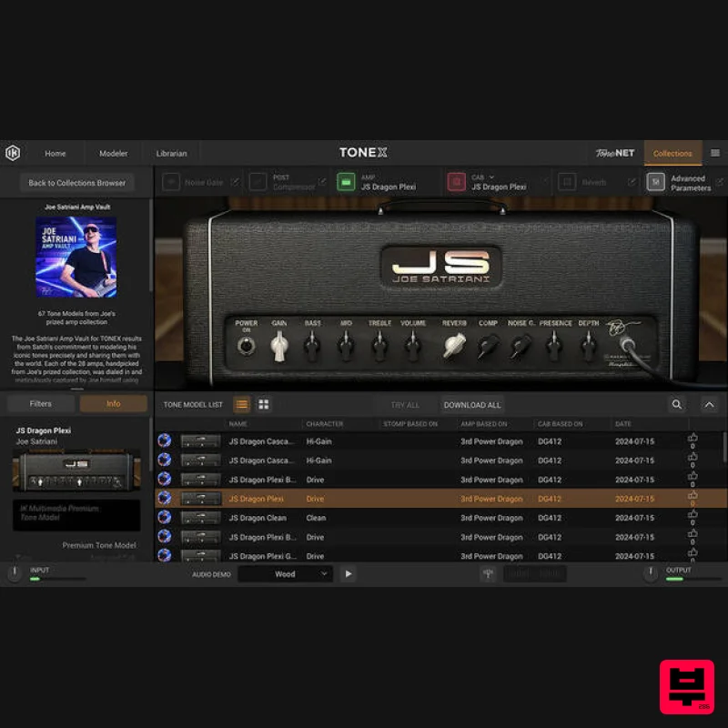Click the INPUT level knob
Image resolution: width=728 pixels, height=728 pixels.
point(15,573)
